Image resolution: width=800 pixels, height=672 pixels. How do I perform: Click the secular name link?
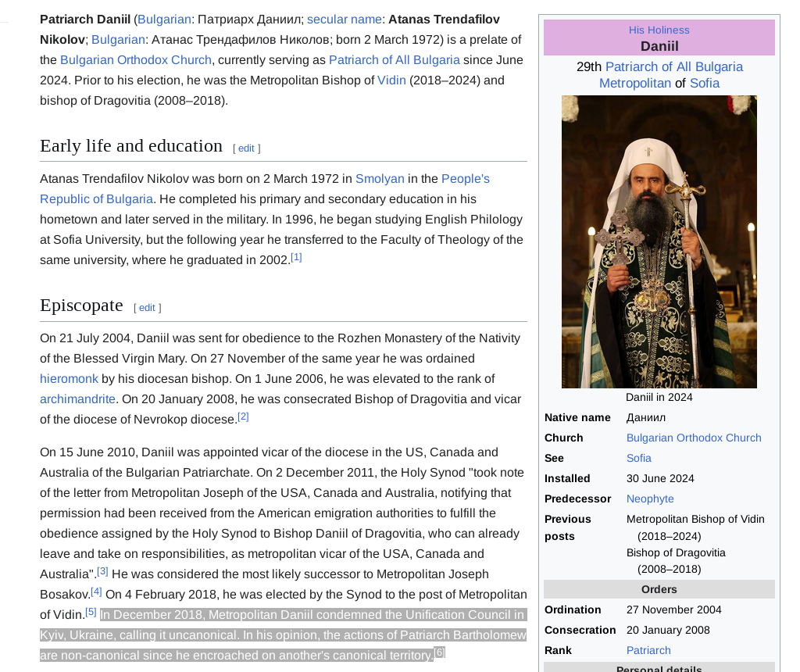(344, 20)
